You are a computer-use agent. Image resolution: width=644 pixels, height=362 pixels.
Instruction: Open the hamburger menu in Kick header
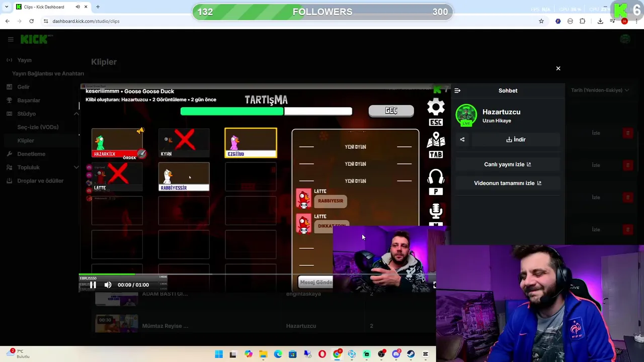[11, 39]
